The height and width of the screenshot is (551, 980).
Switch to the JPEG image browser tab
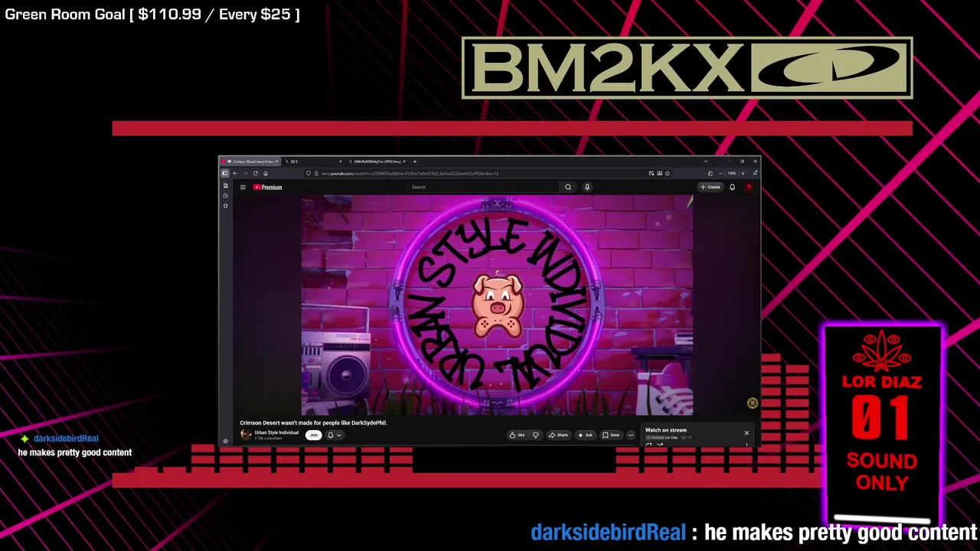pos(377,161)
